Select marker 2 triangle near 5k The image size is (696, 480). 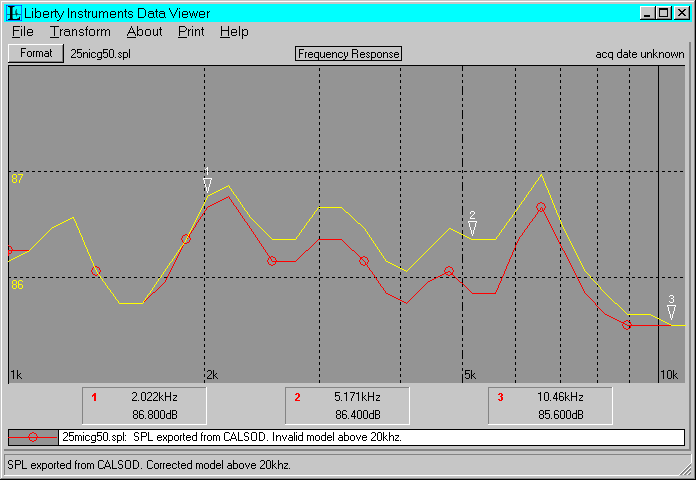[472, 228]
